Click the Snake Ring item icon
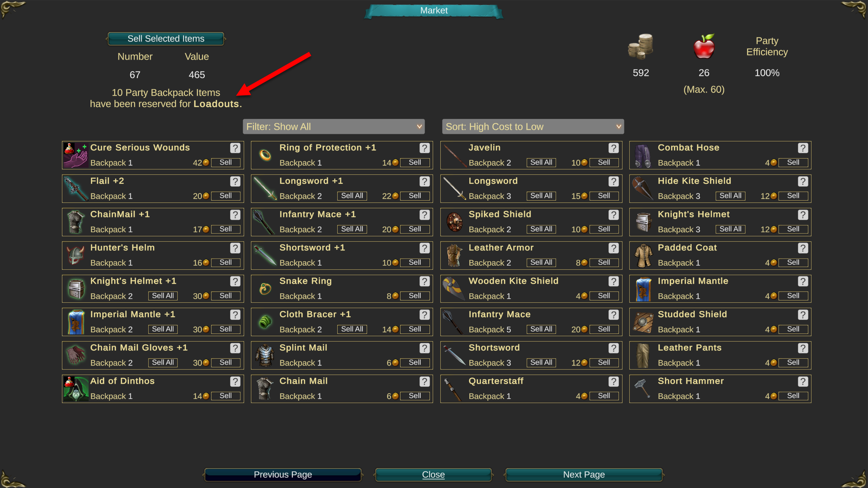868x488 pixels. [265, 288]
